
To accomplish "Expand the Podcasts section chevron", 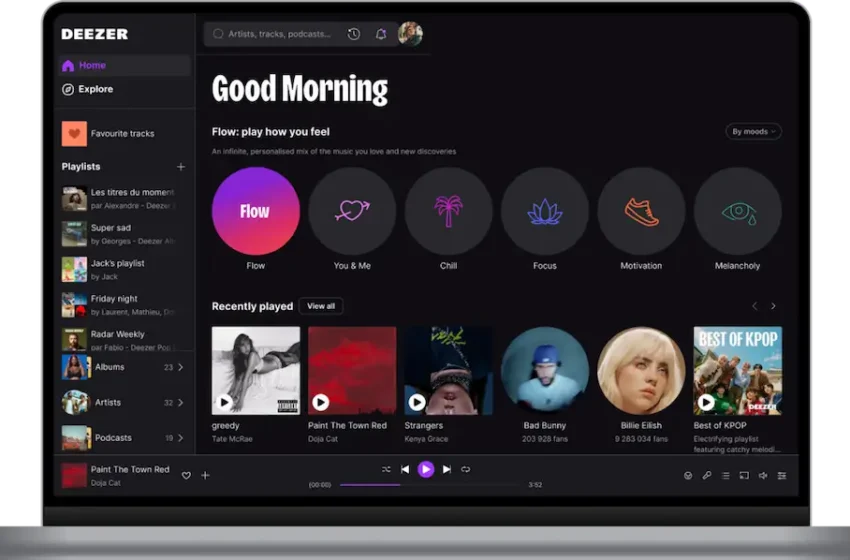I will [x=181, y=438].
